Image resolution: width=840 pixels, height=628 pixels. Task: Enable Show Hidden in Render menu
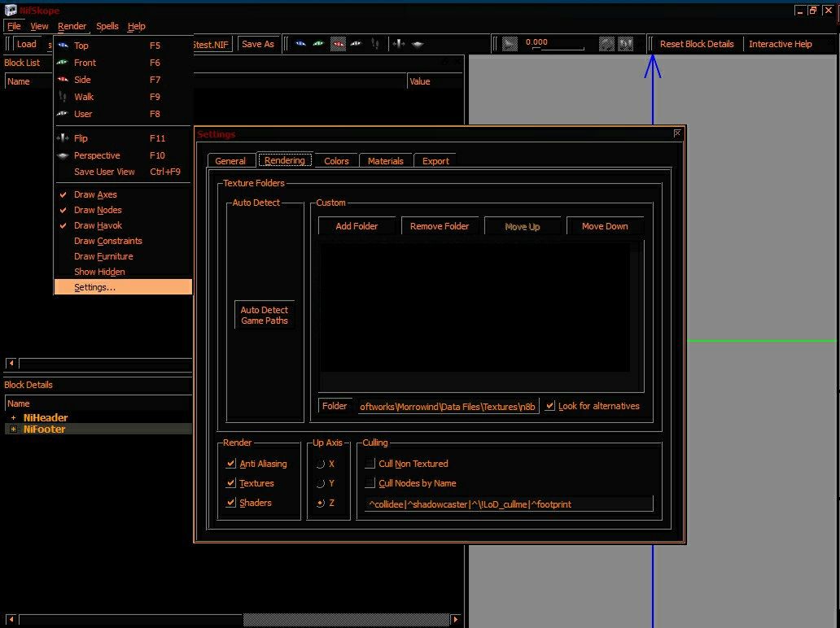click(123, 272)
